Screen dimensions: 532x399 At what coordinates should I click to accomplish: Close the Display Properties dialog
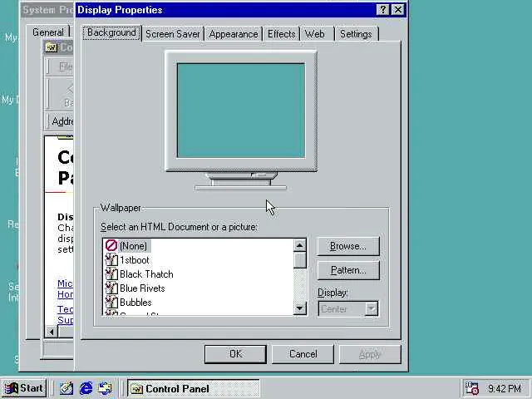(x=397, y=10)
